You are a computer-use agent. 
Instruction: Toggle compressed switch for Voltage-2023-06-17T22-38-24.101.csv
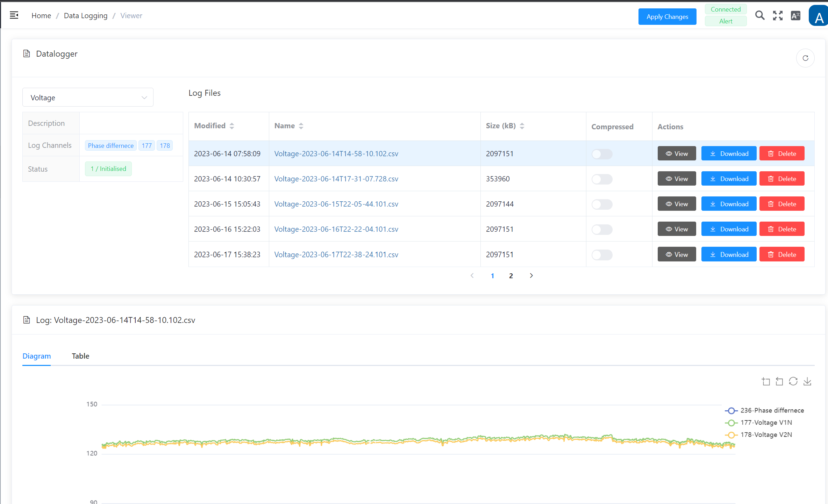tap(602, 255)
